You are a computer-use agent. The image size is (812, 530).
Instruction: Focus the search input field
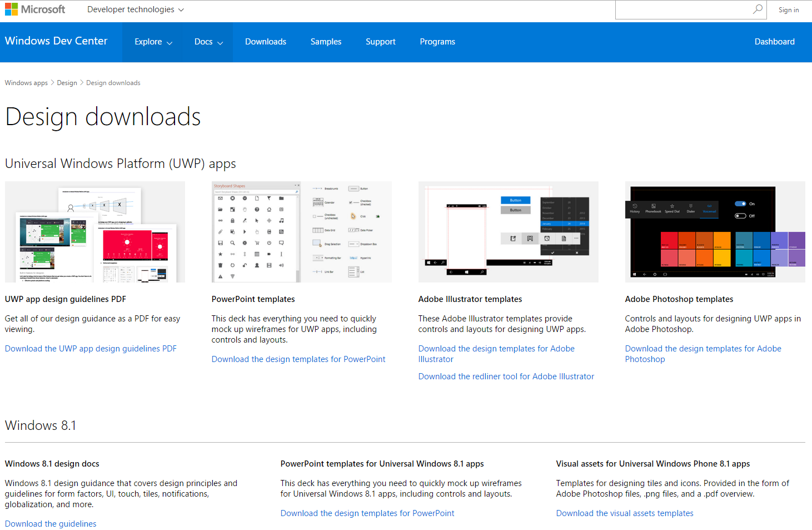683,9
